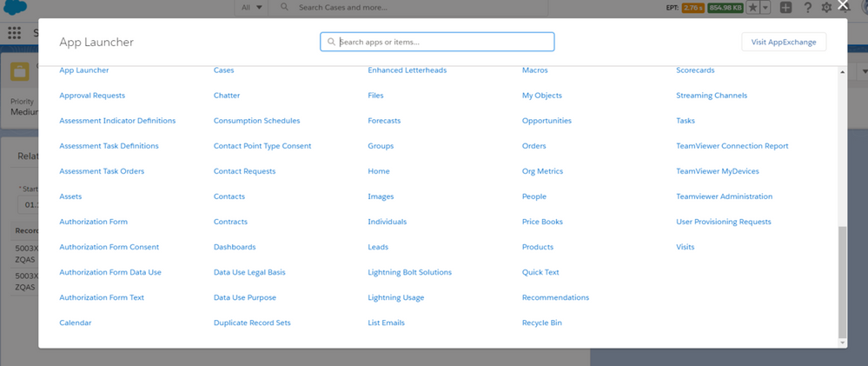Open Duplicate Record Sets
Screen dimensions: 868x366
[252, 323]
